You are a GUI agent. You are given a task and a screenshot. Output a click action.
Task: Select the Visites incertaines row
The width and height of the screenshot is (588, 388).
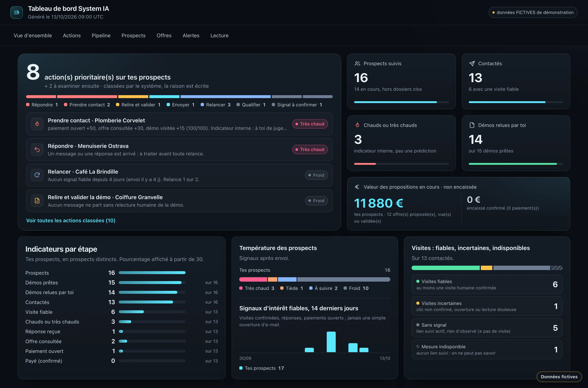tap(487, 306)
